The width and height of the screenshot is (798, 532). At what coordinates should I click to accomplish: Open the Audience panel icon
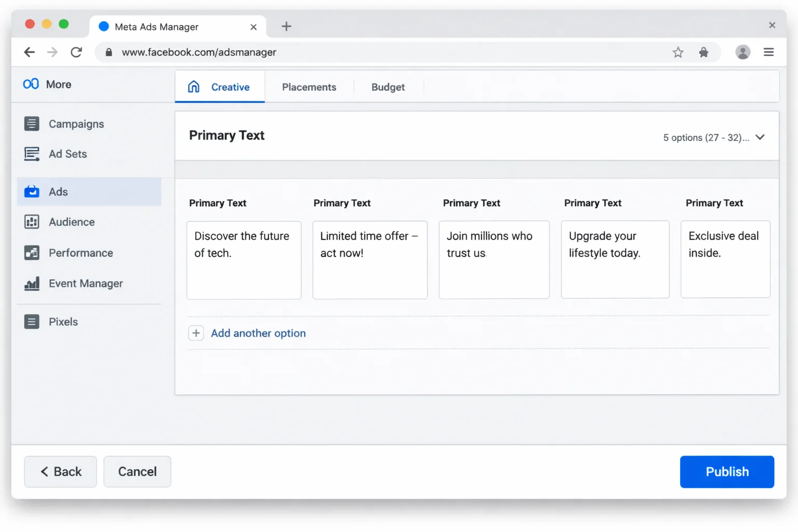pyautogui.click(x=32, y=222)
